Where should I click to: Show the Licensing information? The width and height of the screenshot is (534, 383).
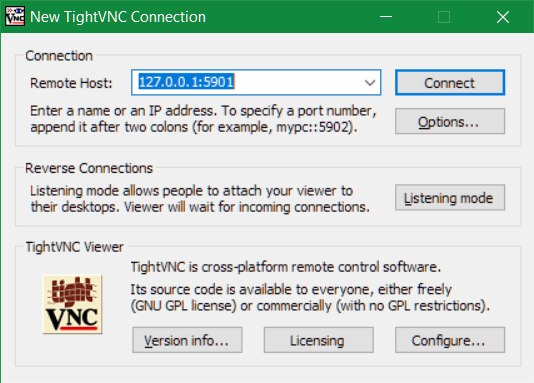tap(318, 340)
